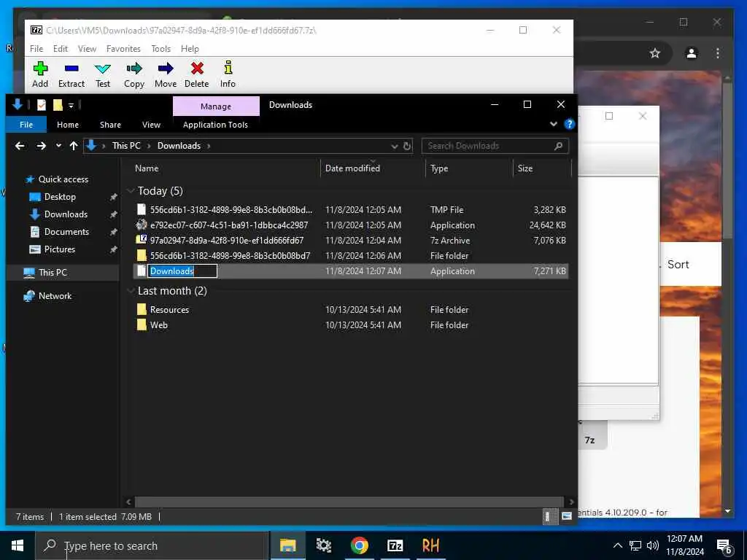Go back with the Explorer back arrow

click(20, 146)
